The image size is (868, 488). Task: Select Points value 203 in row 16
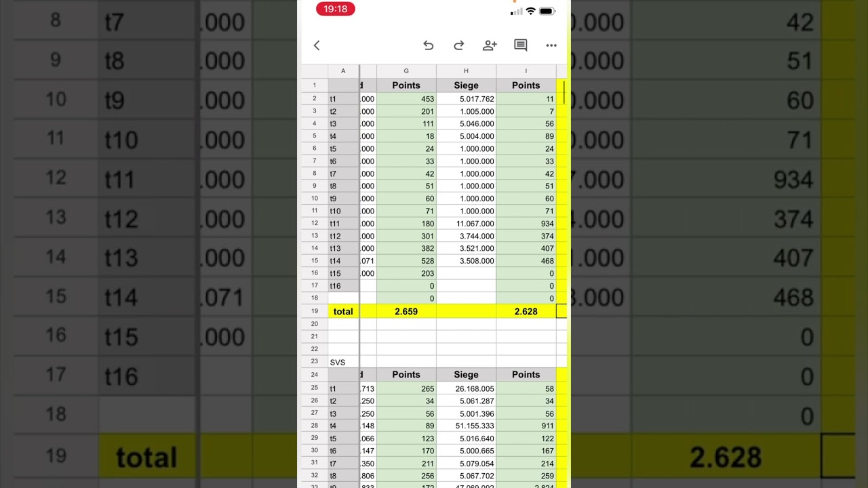[x=406, y=273]
